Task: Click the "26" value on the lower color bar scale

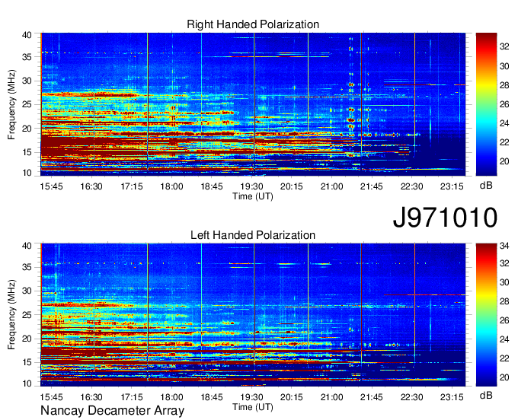Action: click(x=504, y=320)
